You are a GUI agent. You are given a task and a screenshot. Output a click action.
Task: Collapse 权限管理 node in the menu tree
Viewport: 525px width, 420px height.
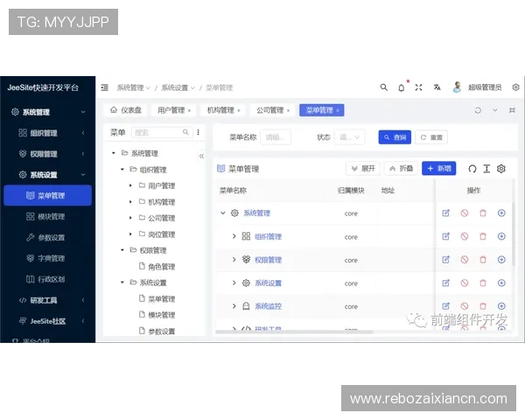tap(122, 250)
